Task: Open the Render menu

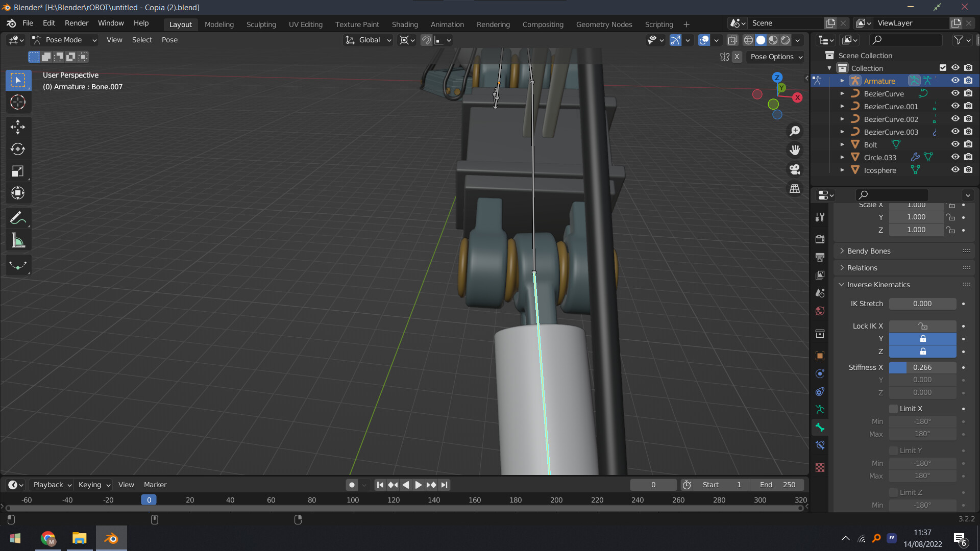Action: [77, 23]
